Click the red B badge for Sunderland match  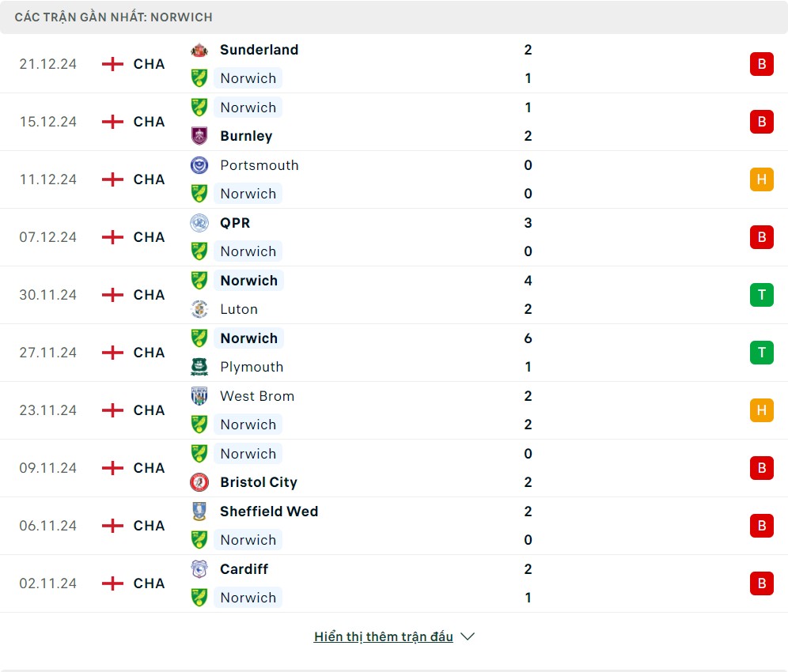pos(761,64)
